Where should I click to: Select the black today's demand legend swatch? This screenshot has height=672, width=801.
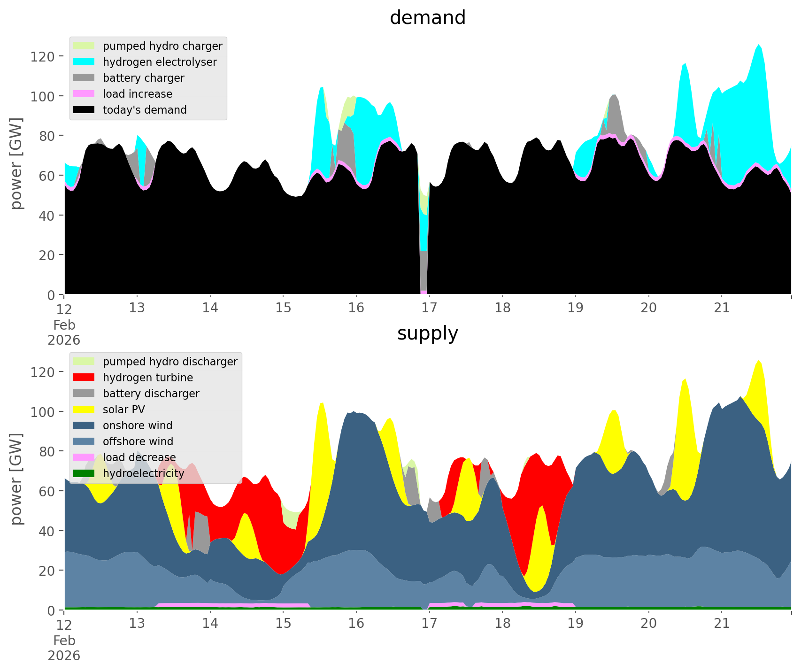click(x=85, y=110)
